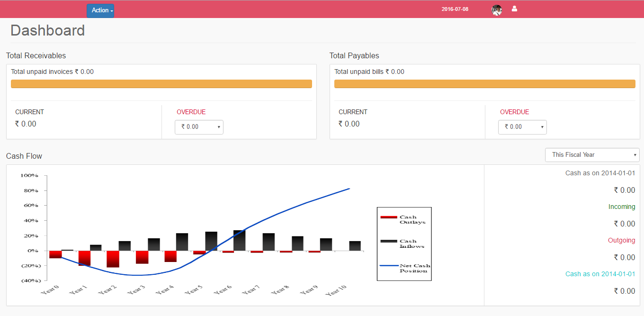Click the user profile avatar picture
This screenshot has height=316, width=644.
[497, 10]
